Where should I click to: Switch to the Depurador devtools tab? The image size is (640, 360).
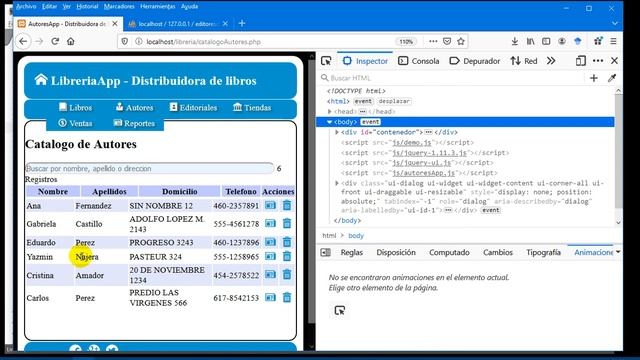click(475, 61)
